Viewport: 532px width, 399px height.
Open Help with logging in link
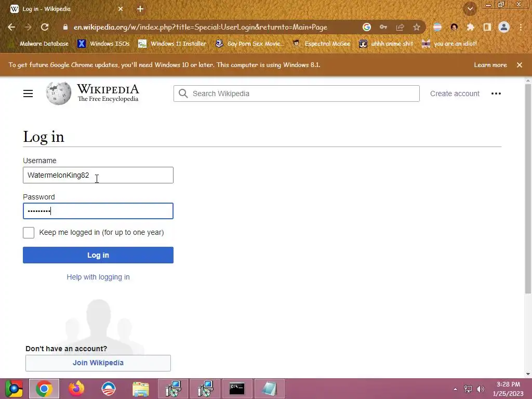[98, 277]
